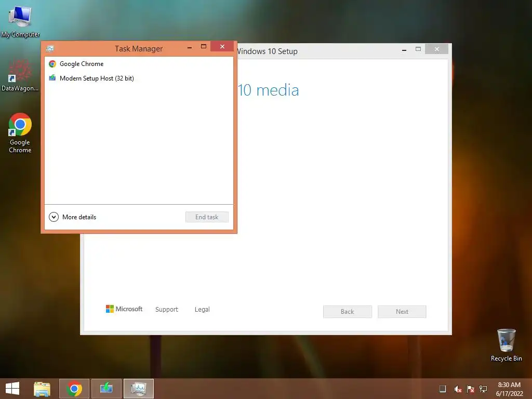Open File Explorer from the taskbar
532x399 pixels.
point(42,389)
